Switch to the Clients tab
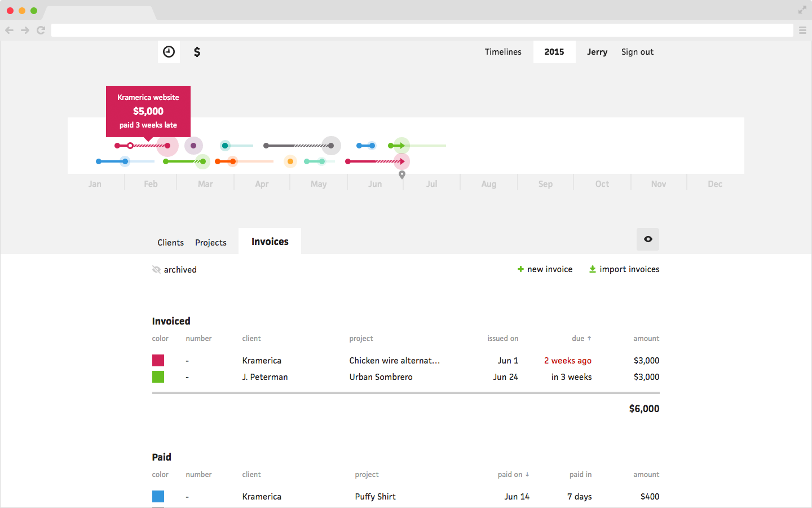812x508 pixels. [x=170, y=243]
